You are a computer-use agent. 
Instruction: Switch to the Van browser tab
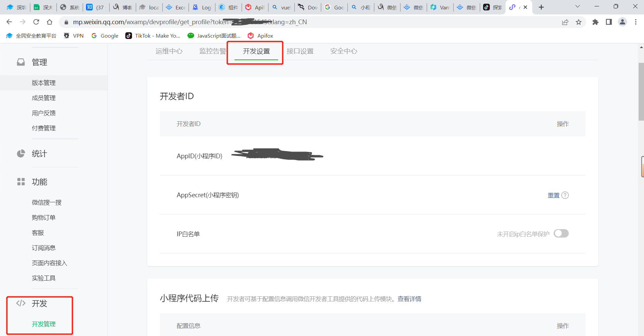[x=440, y=7]
